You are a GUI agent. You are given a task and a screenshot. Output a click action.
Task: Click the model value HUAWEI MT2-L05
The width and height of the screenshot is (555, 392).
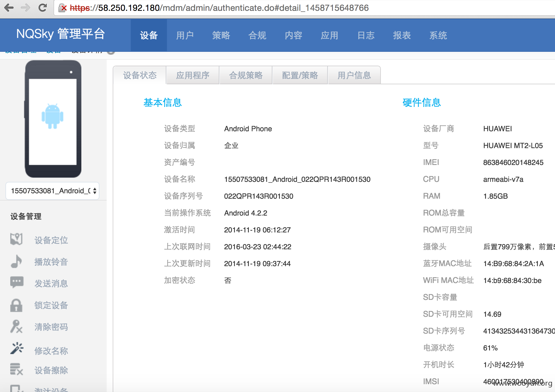(x=513, y=146)
